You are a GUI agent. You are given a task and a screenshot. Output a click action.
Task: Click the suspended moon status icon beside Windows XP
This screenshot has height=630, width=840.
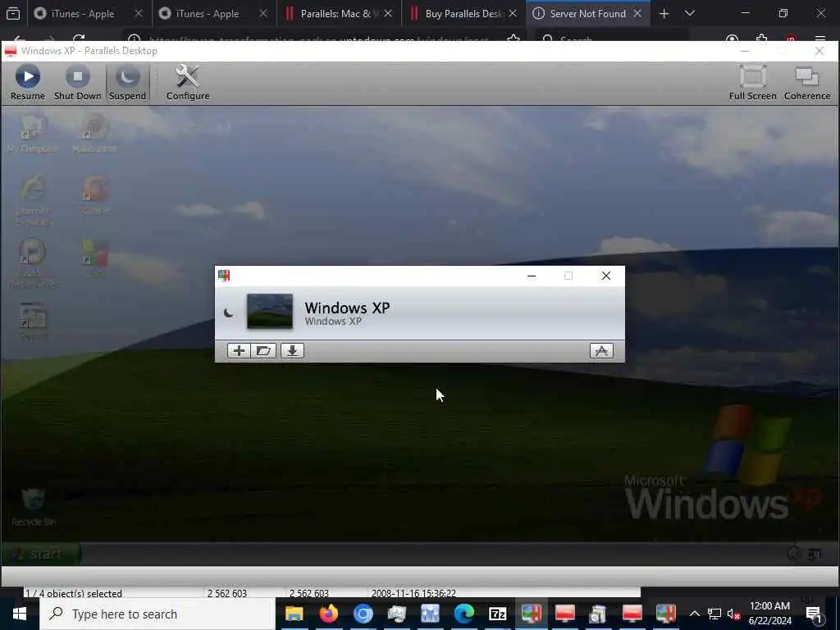coord(229,313)
